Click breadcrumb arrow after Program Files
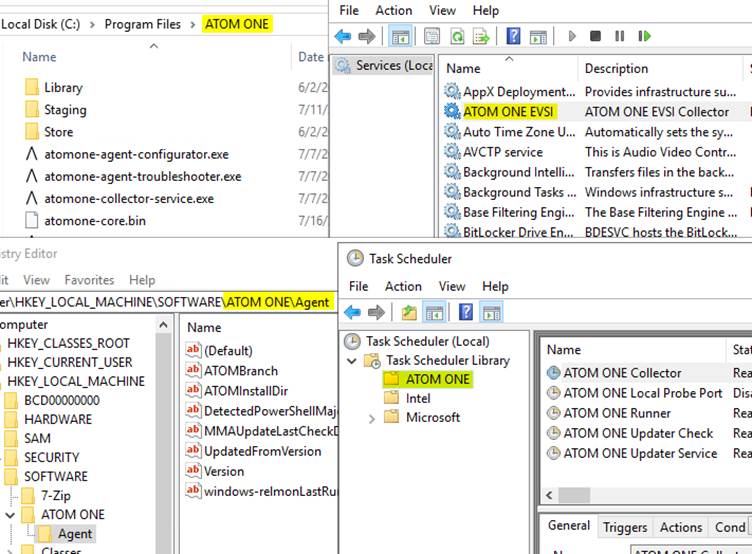This screenshot has width=752, height=554. 193,24
